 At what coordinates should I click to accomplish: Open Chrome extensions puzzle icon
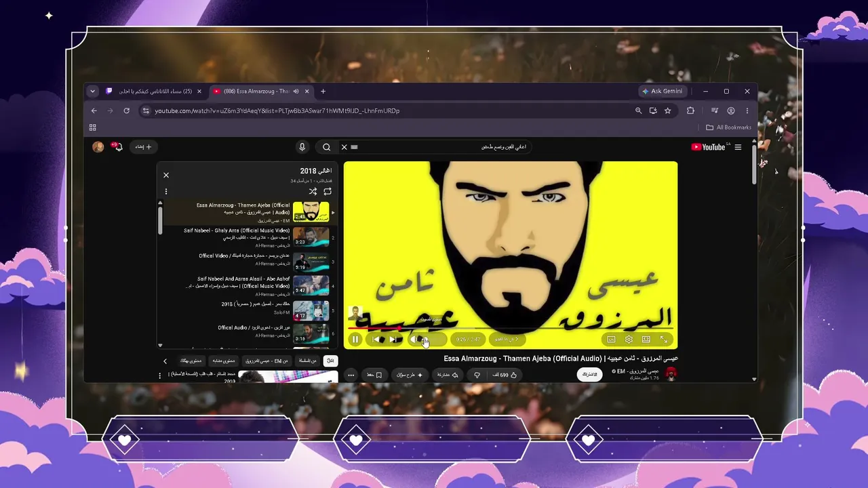691,110
